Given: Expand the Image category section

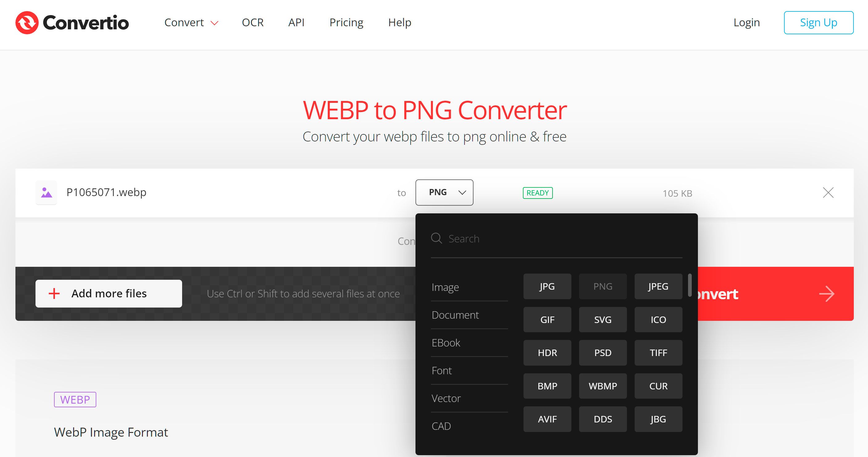Looking at the screenshot, I should 445,287.
